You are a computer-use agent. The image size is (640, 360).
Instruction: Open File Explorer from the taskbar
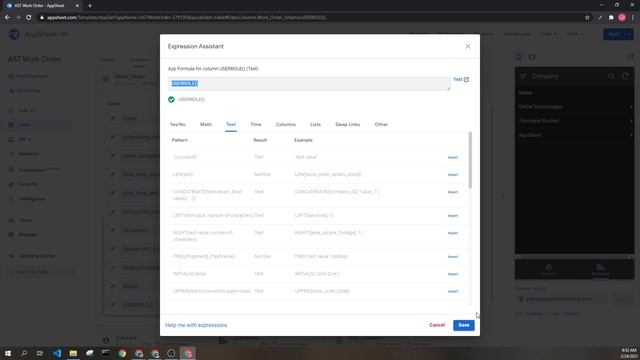[x=73, y=353]
